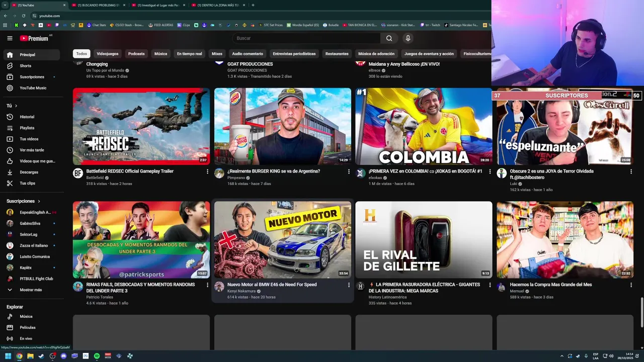Image resolution: width=644 pixels, height=362 pixels.
Task: Open Música under Explorar
Action: pos(32,317)
